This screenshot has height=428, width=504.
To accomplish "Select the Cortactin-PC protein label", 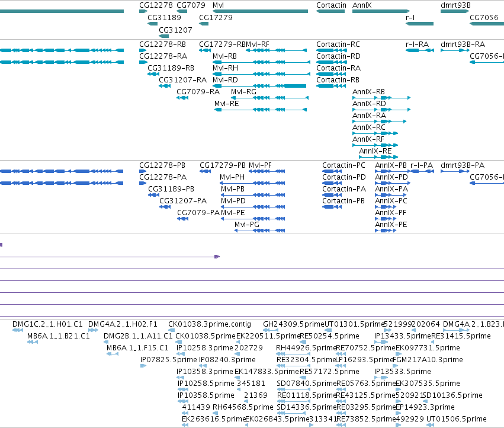I will pos(344,165).
